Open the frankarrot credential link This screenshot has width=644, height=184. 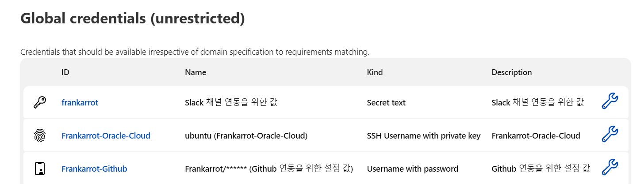[x=80, y=103]
